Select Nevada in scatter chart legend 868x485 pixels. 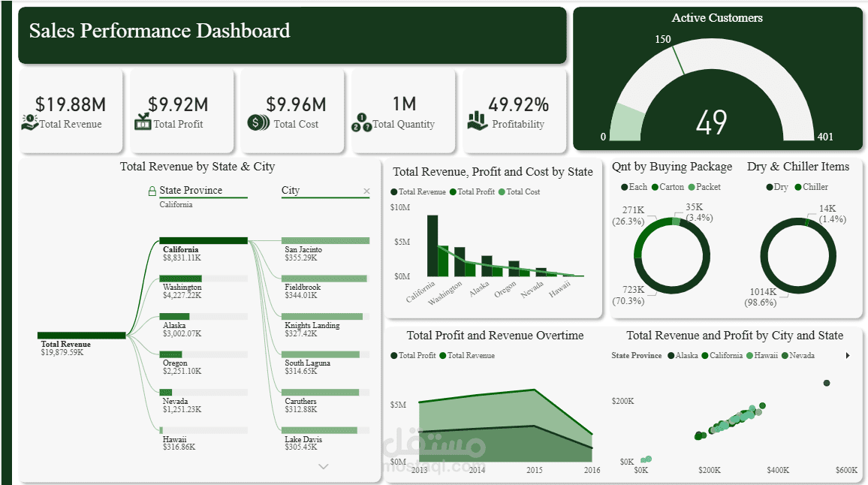(x=798, y=355)
